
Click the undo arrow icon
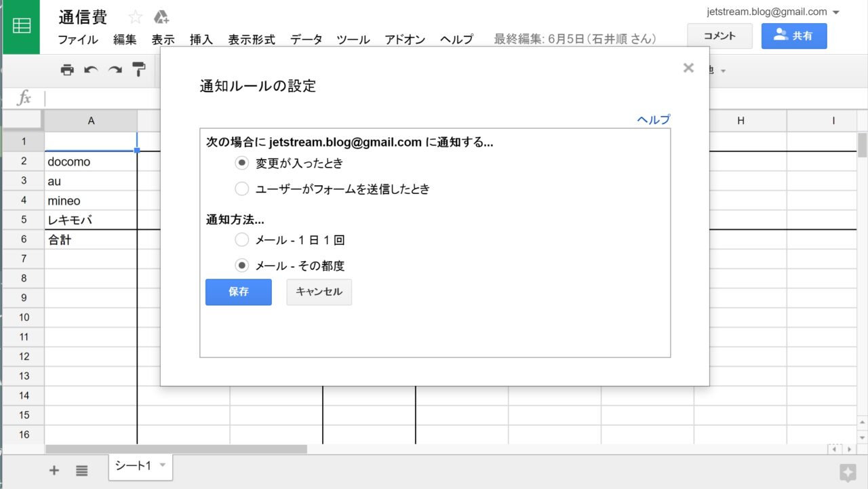91,70
